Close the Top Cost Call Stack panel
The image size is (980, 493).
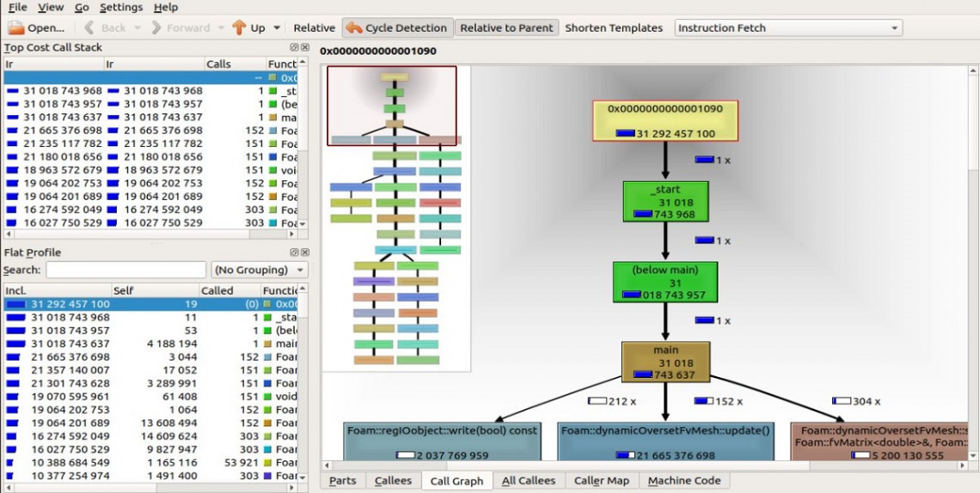pos(303,47)
